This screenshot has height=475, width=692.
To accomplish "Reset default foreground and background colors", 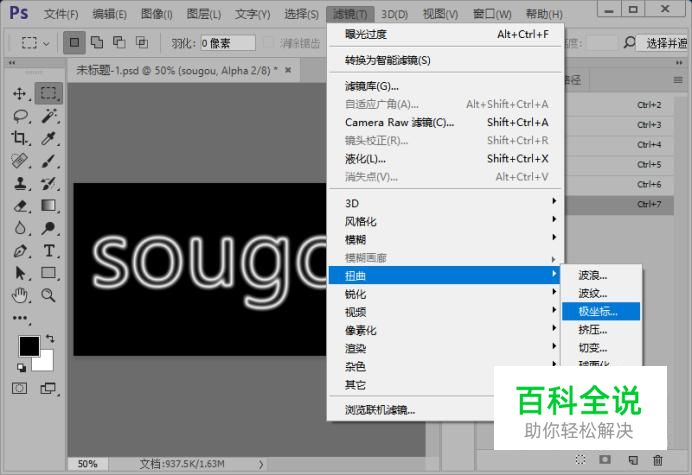I will (21, 367).
